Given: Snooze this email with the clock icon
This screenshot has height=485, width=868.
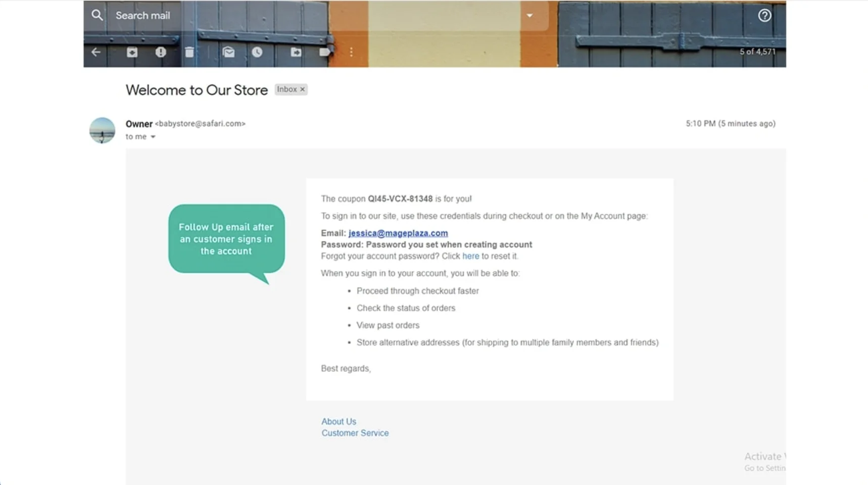Looking at the screenshot, I should [257, 52].
